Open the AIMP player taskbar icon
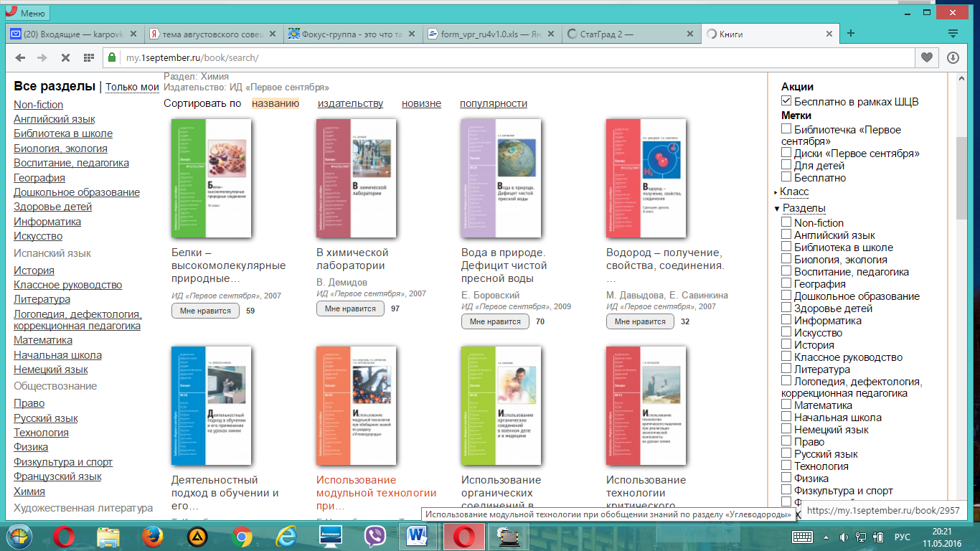This screenshot has height=551, width=980. pos(197,536)
